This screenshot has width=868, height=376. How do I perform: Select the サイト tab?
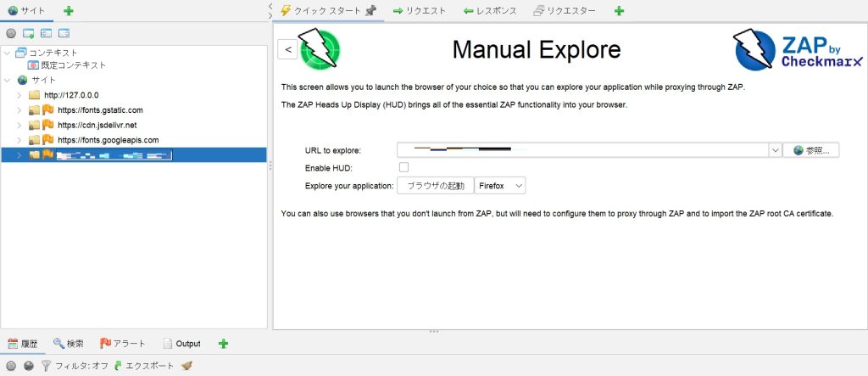tap(26, 10)
